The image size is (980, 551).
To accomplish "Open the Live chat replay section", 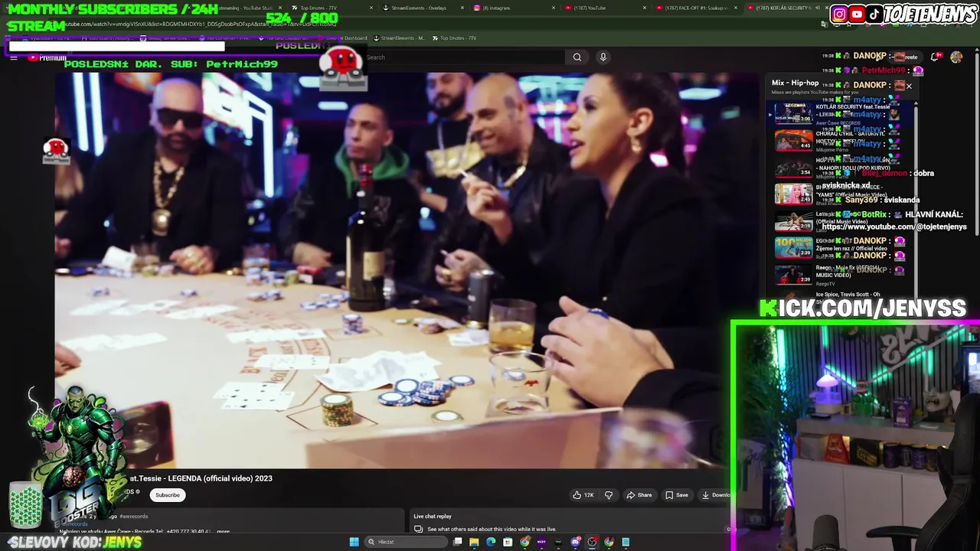I will click(x=433, y=517).
